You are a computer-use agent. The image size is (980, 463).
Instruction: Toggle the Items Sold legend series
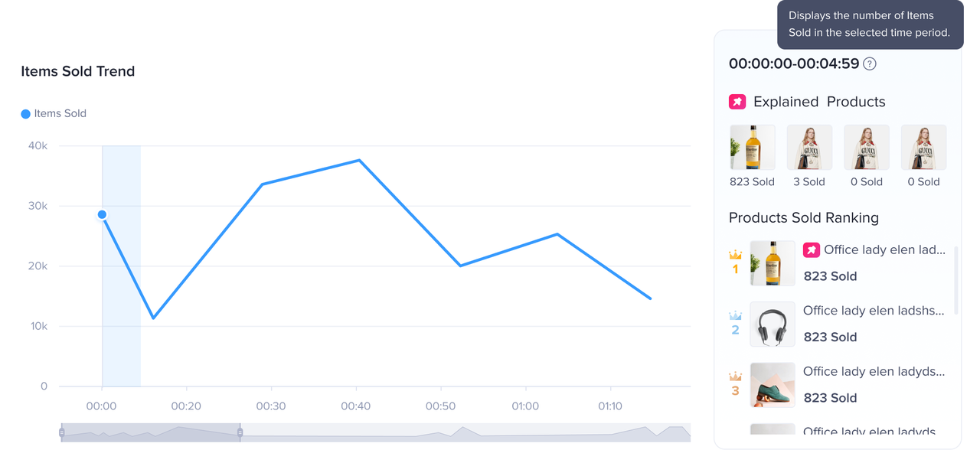click(x=54, y=114)
